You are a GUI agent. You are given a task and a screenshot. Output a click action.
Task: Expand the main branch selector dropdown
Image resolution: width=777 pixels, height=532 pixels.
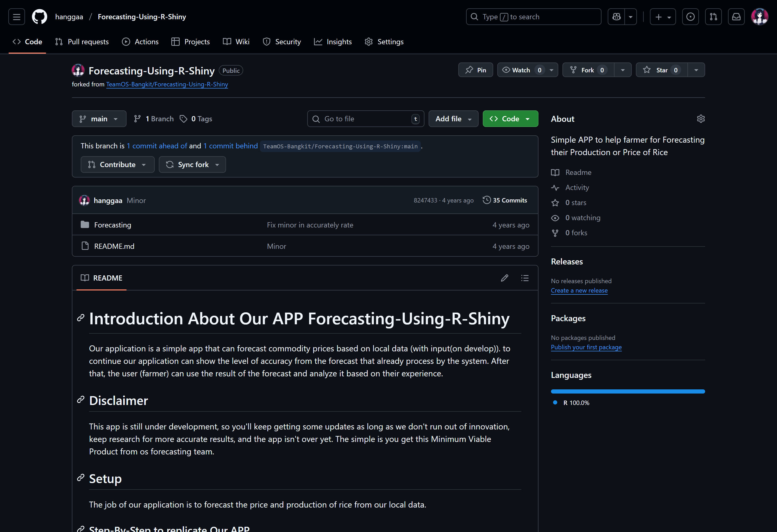[x=99, y=119]
